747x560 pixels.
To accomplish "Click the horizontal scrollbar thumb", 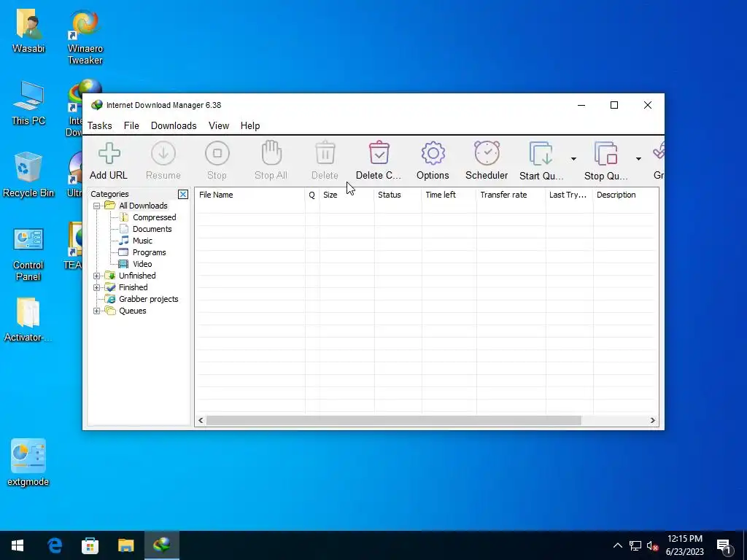I will pos(393,421).
